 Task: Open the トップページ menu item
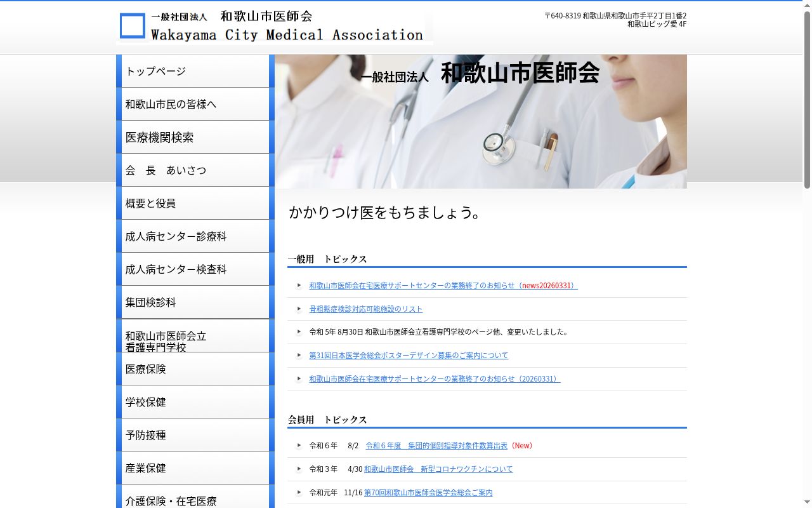(195, 71)
